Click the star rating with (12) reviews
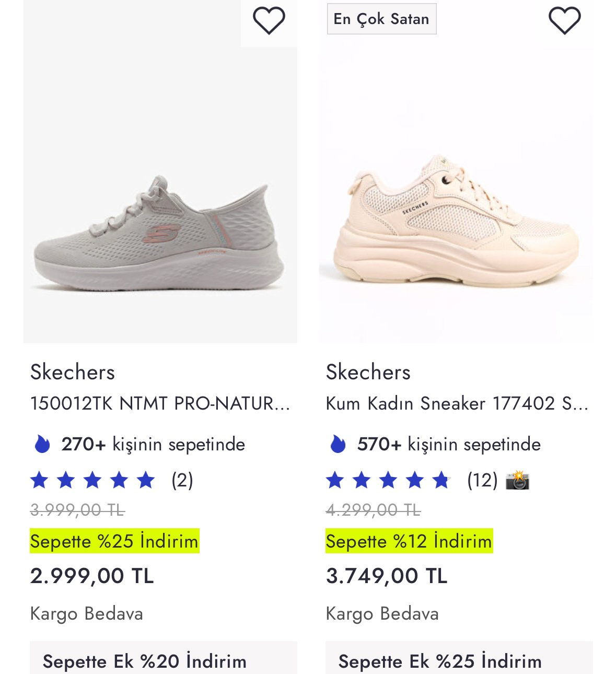The width and height of the screenshot is (616, 674). point(412,480)
